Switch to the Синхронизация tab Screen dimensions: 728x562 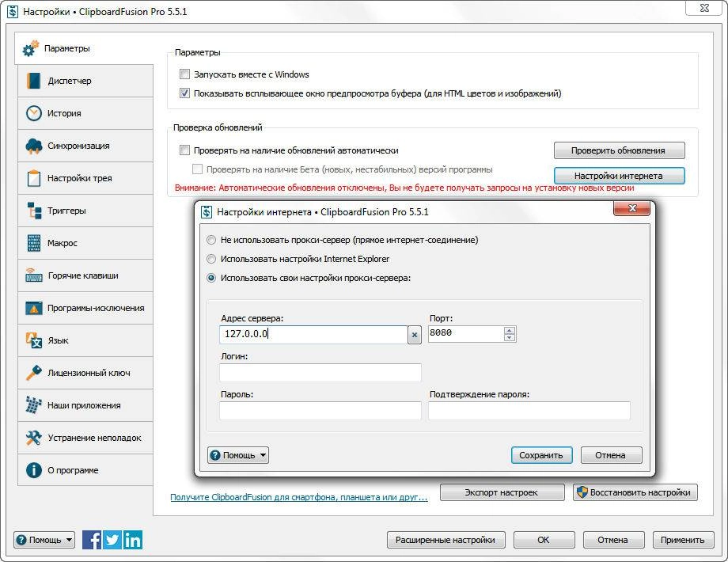85,146
